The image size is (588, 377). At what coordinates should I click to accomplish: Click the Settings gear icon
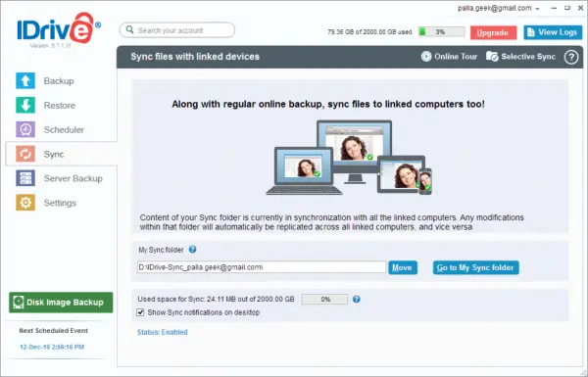tap(25, 203)
